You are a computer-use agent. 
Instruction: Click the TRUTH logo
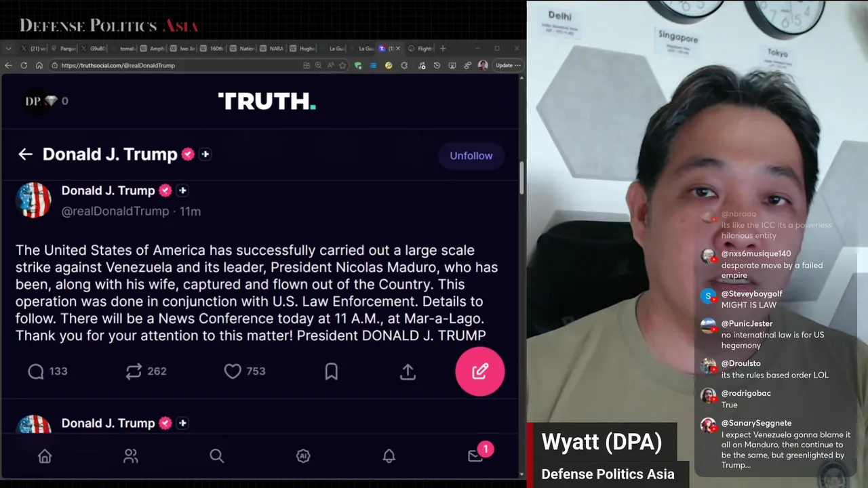click(x=267, y=101)
